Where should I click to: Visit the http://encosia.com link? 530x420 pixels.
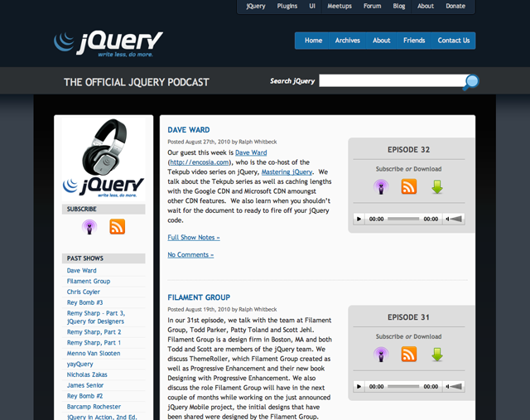200,162
